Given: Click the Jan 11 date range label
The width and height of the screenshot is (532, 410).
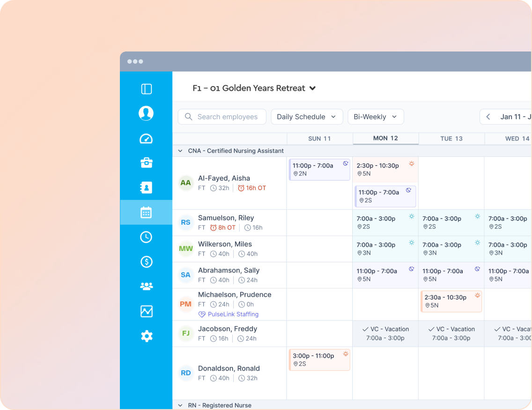Looking at the screenshot, I should coord(515,117).
